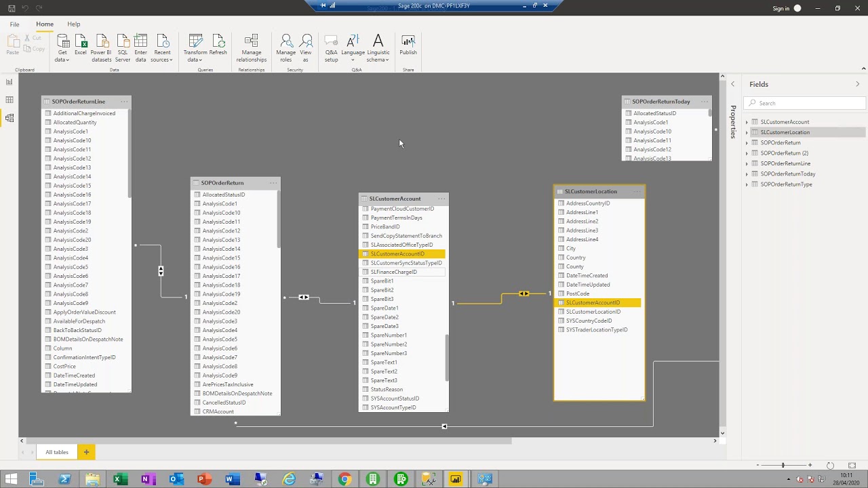This screenshot has height=488, width=868.
Task: Switch to Data view
Action: point(9,100)
